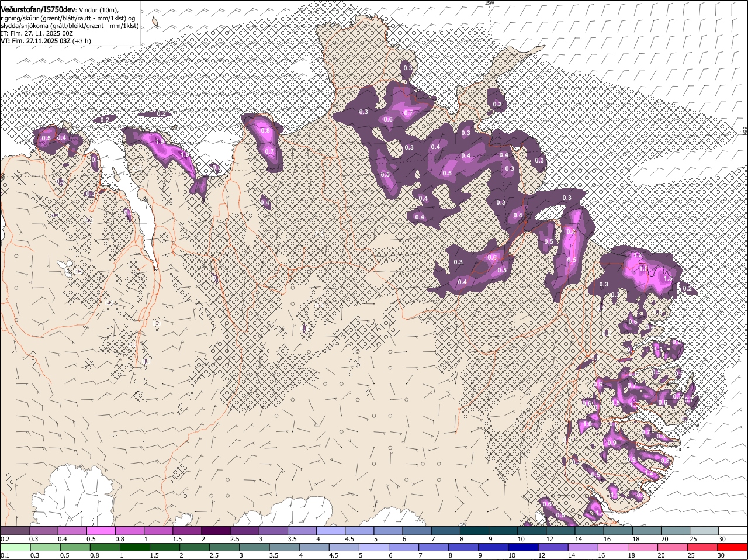
Task: Click the Veðurstofan/IS750dev title text
Action: point(38,10)
